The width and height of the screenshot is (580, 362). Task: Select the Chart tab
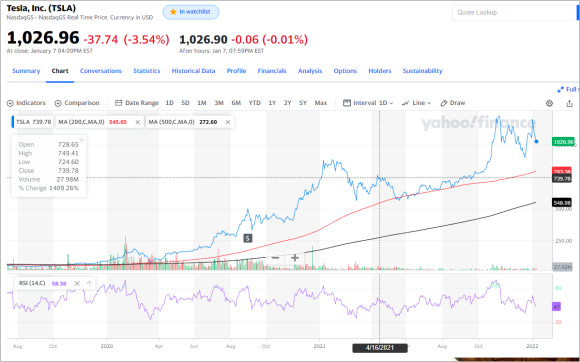(60, 71)
